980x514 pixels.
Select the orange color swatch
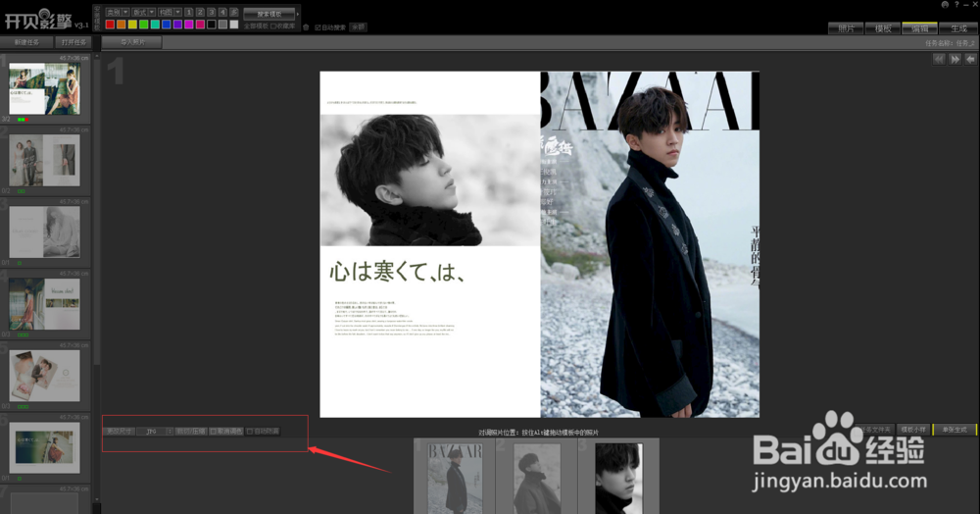click(x=122, y=25)
